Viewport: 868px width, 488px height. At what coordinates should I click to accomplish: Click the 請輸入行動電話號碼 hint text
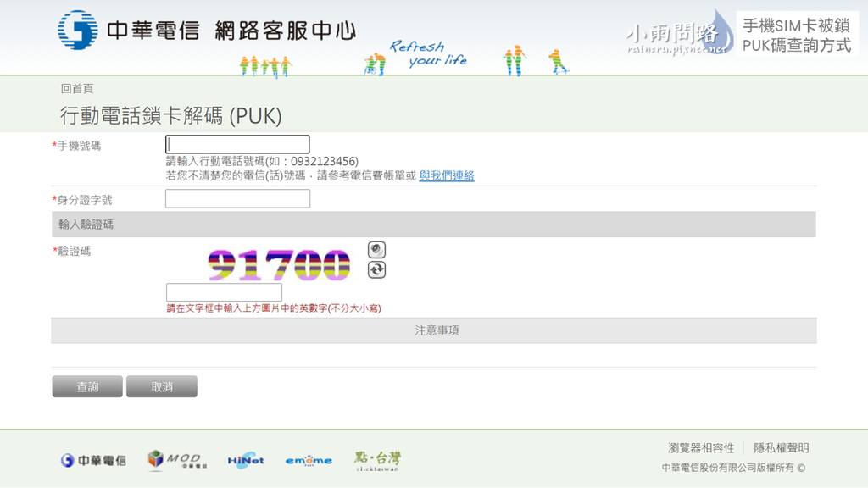click(x=263, y=161)
